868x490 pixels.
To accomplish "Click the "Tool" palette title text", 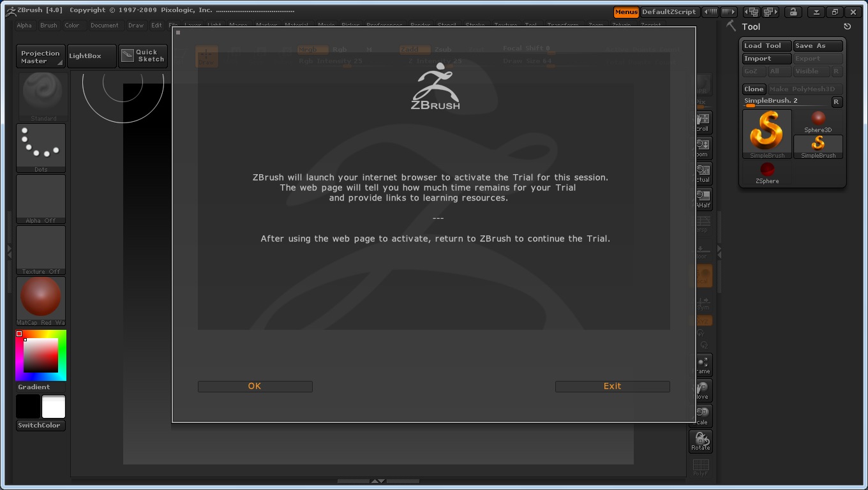I will tap(751, 26).
